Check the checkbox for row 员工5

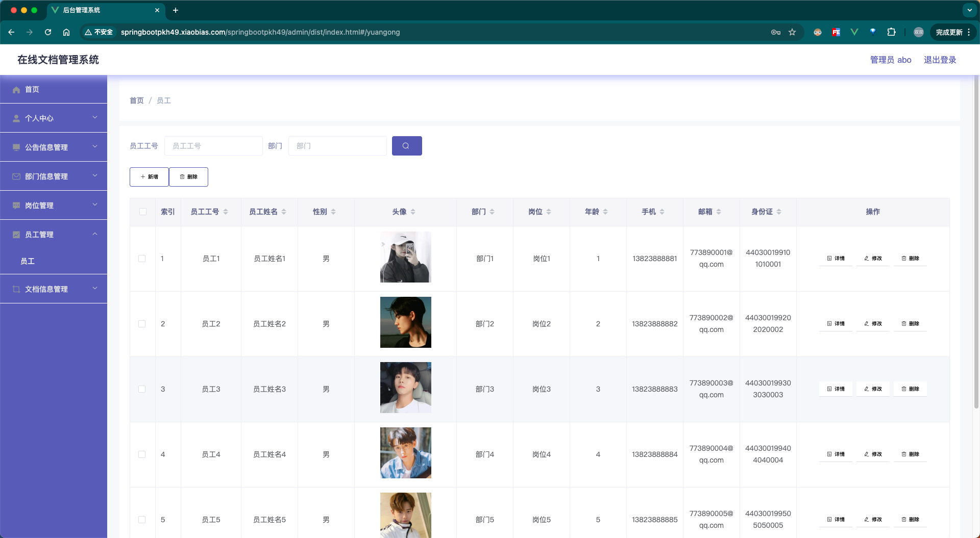[142, 520]
